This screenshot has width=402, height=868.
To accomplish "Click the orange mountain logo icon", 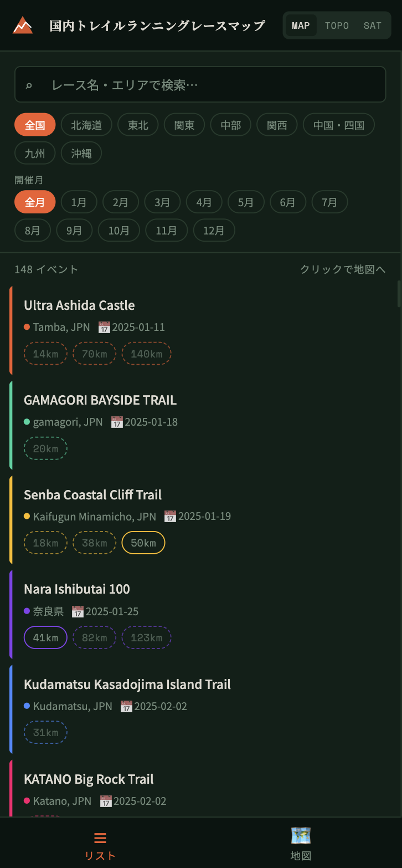I will coord(23,25).
